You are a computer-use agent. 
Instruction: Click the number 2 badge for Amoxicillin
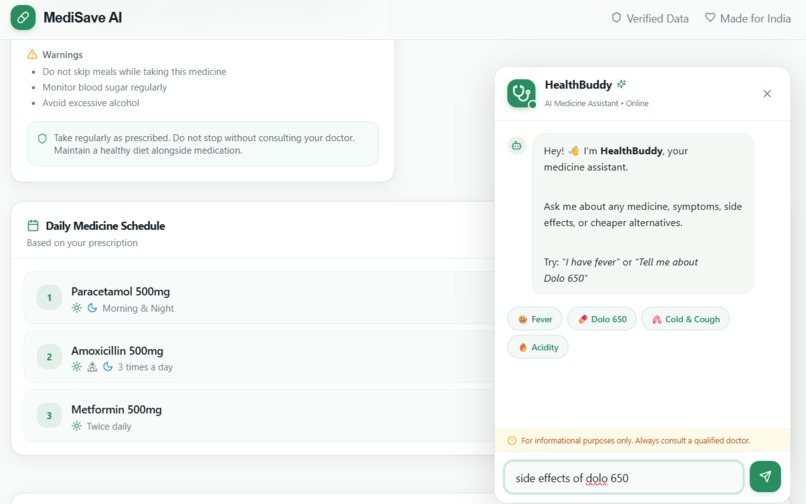pos(49,356)
